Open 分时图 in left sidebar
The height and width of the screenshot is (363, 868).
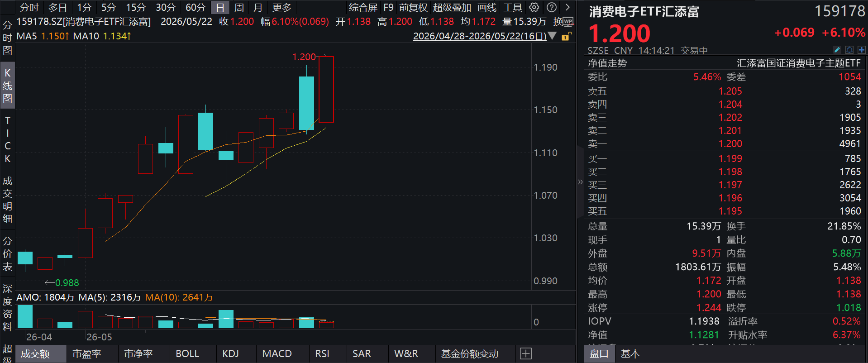point(7,38)
